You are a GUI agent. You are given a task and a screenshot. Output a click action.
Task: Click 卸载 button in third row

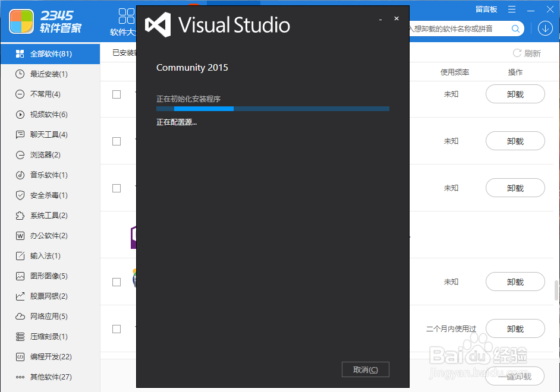click(x=515, y=188)
